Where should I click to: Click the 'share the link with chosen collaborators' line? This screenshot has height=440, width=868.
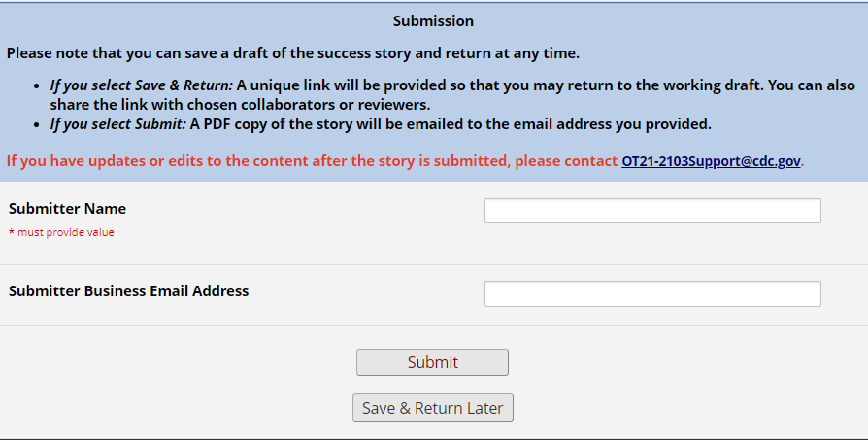click(240, 104)
